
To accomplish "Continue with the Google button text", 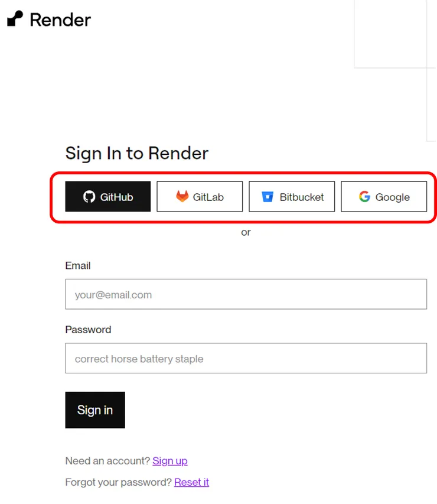I will [x=392, y=197].
